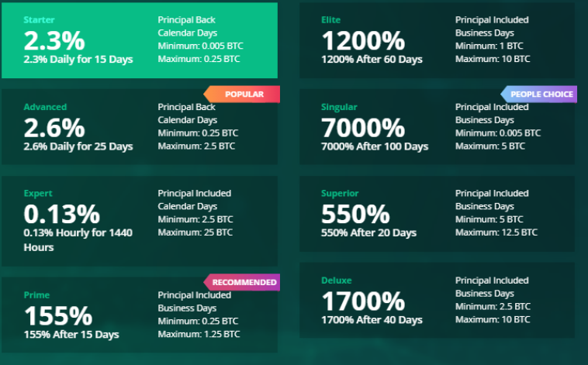The width and height of the screenshot is (588, 365).
Task: Select the Prime 155% plan card
Action: (140, 315)
